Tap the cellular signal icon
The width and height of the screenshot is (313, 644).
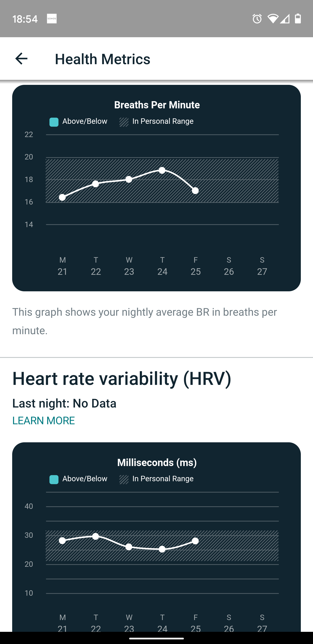tap(285, 19)
